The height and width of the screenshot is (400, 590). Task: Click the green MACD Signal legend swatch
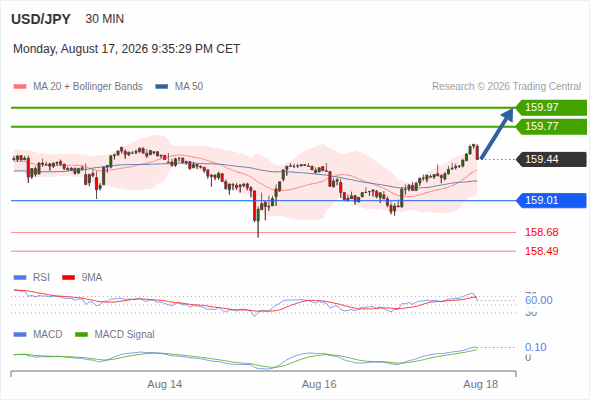pos(82,335)
